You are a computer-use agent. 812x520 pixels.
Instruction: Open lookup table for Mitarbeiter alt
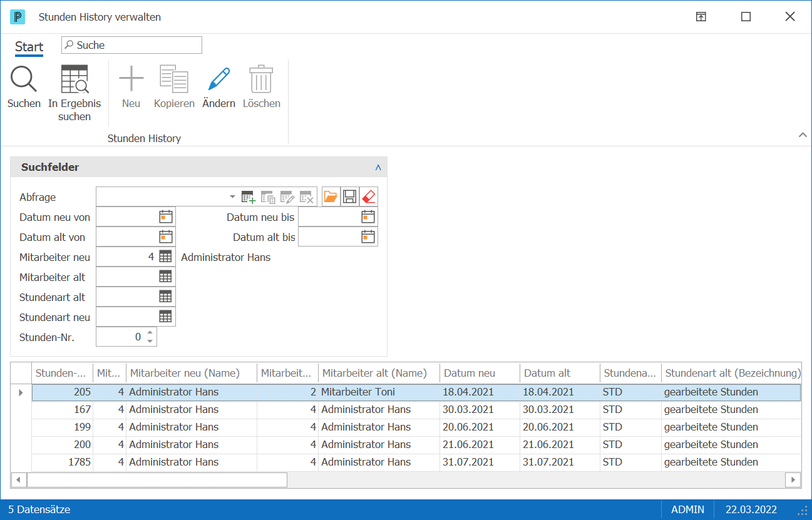[165, 277]
